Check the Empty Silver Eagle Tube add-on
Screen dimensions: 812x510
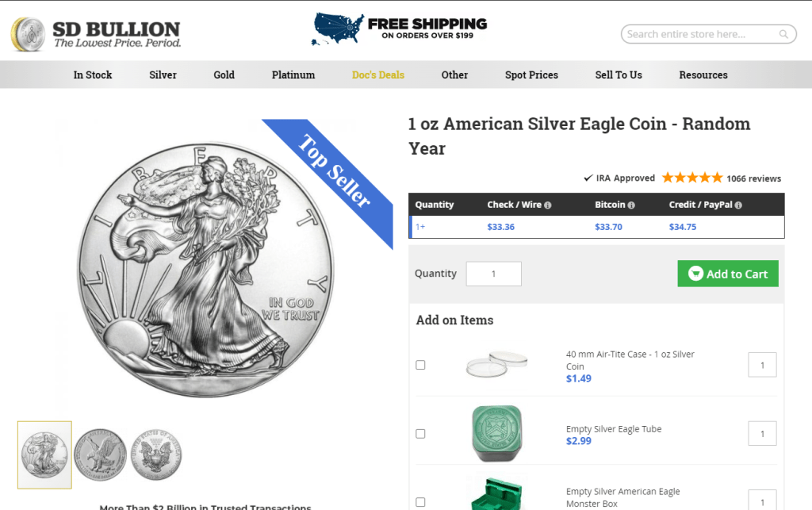point(420,433)
